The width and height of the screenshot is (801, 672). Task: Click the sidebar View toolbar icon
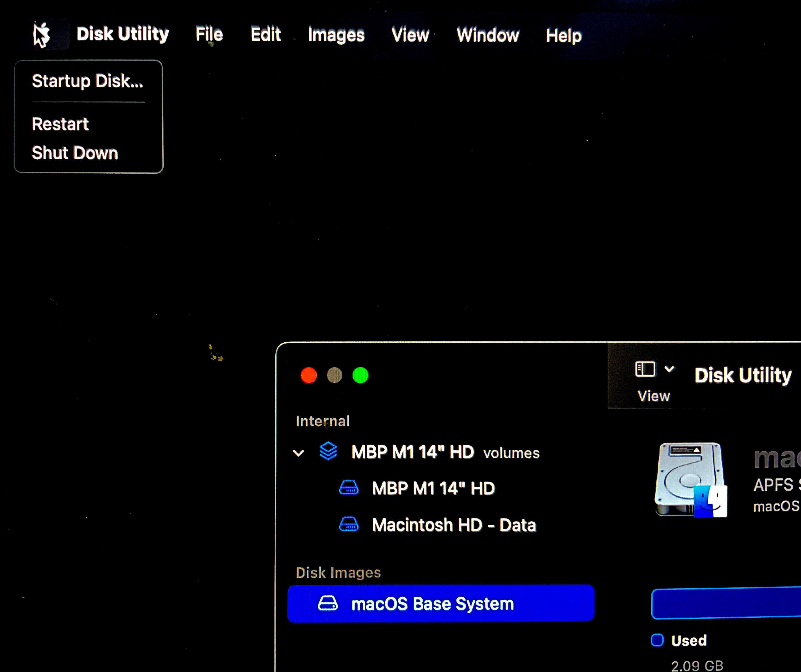(x=645, y=369)
